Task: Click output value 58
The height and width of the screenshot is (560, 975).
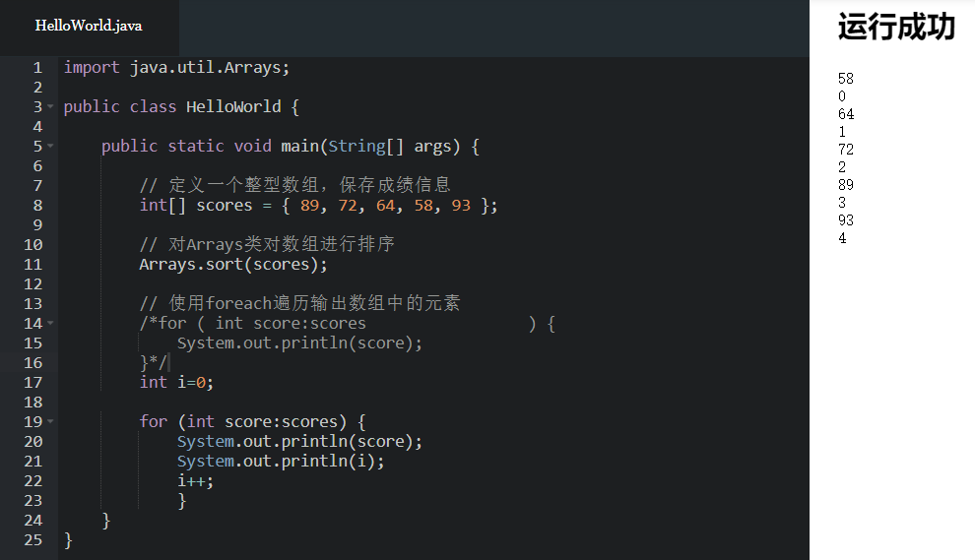Action: 846,79
